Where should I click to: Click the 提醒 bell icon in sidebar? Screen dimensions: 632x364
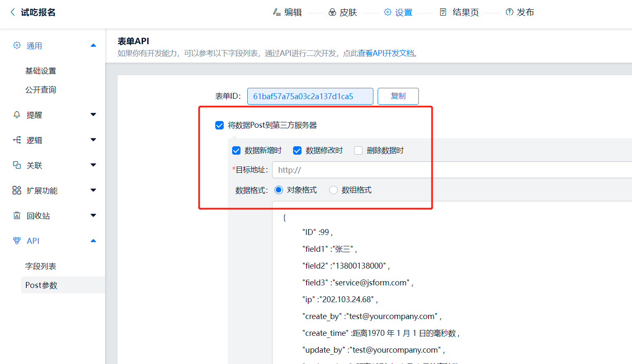17,115
